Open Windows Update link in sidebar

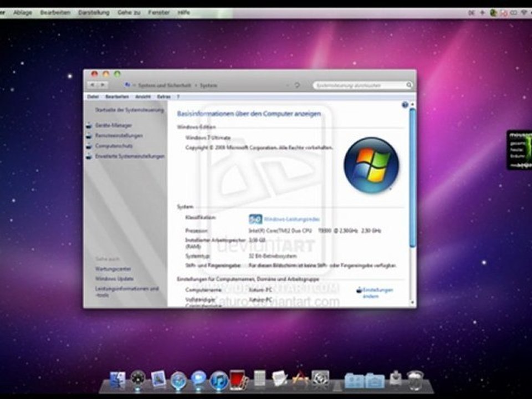[114, 279]
